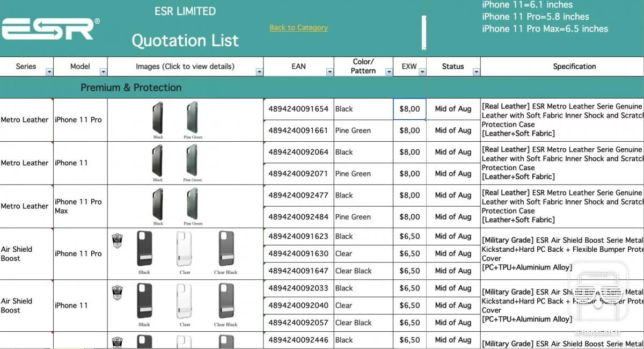The width and height of the screenshot is (644, 349).
Task: Click military grade badge icon in iPhone 11 row
Action: click(x=117, y=292)
